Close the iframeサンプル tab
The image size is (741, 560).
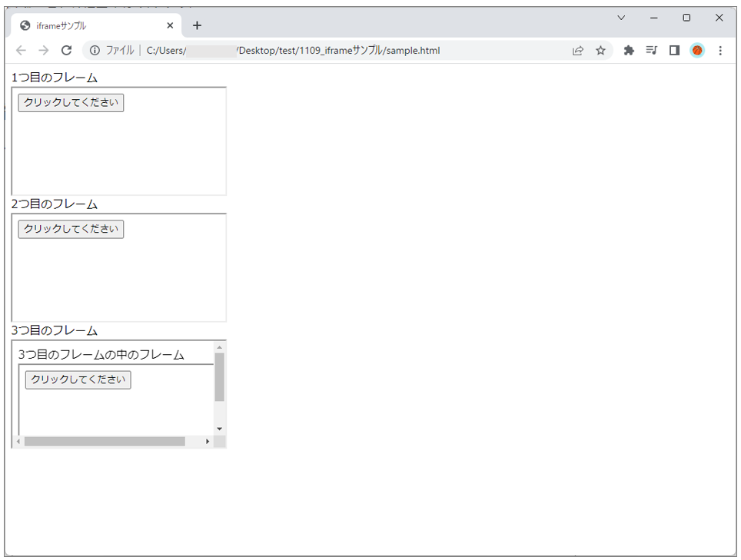tap(170, 25)
